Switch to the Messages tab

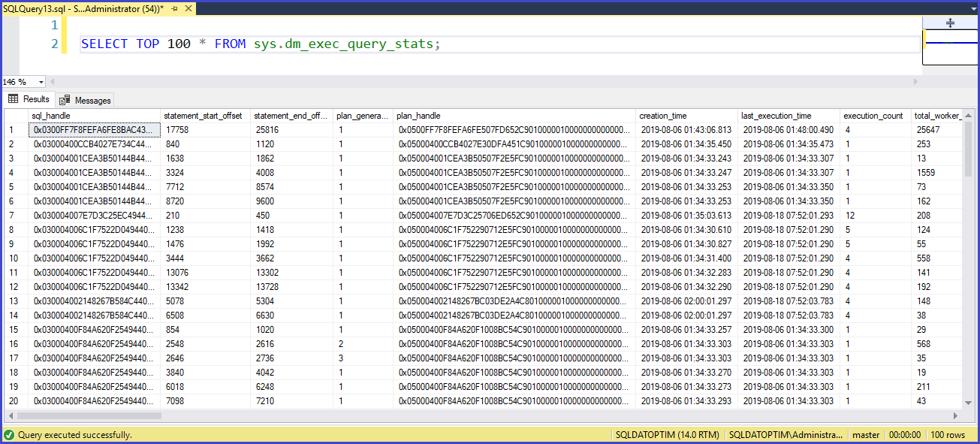pos(85,99)
